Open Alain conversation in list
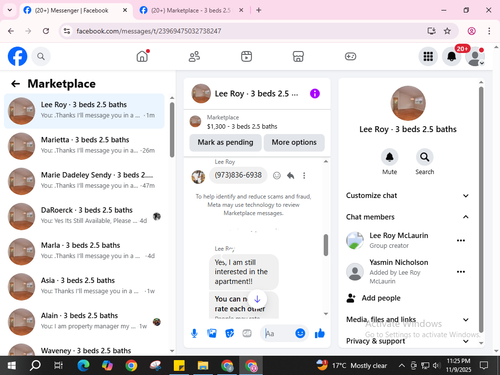Viewport: 500px width, 375px height. pyautogui.click(x=84, y=322)
